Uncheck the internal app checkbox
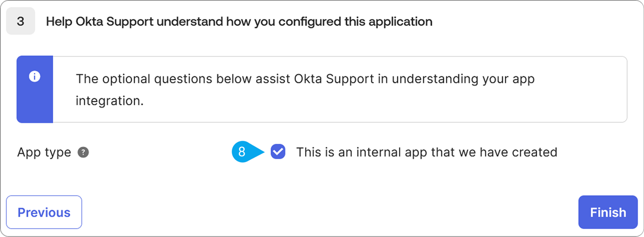Image resolution: width=644 pixels, height=237 pixels. click(278, 152)
